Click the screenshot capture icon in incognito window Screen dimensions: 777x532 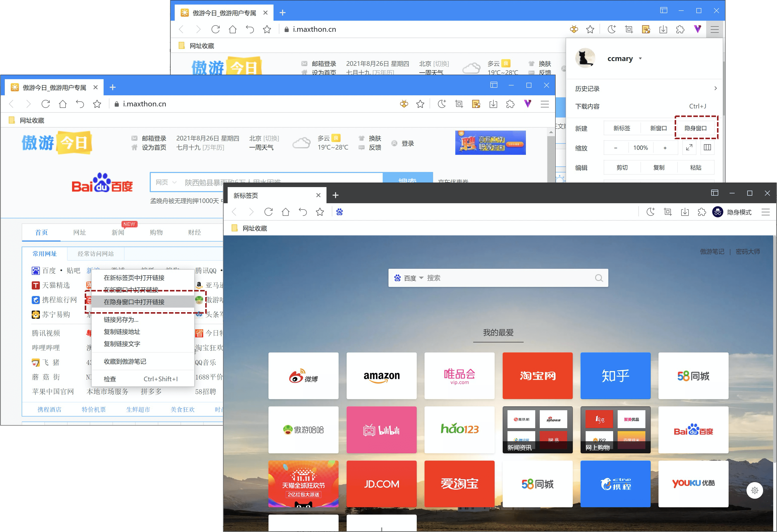point(668,212)
